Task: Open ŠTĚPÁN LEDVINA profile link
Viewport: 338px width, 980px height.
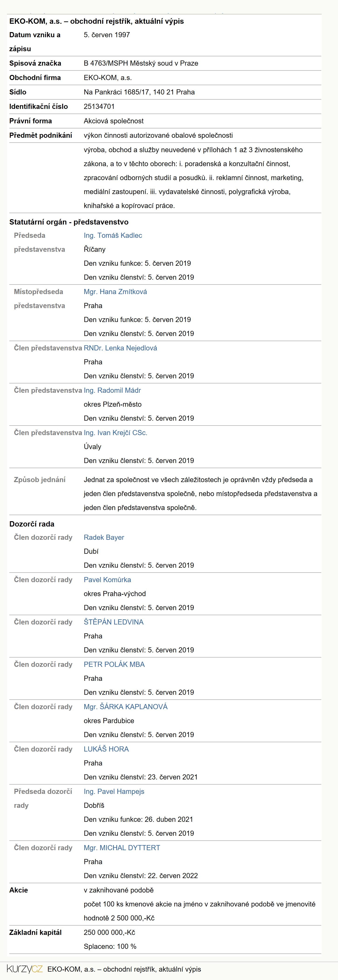Action: pyautogui.click(x=113, y=622)
